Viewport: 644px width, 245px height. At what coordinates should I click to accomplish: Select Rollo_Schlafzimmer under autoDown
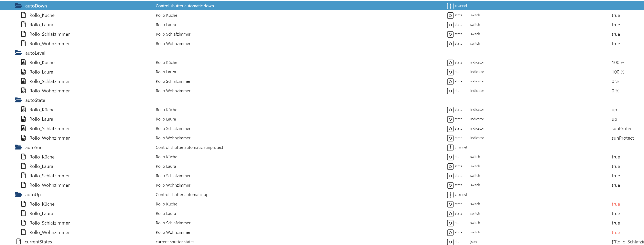point(49,34)
